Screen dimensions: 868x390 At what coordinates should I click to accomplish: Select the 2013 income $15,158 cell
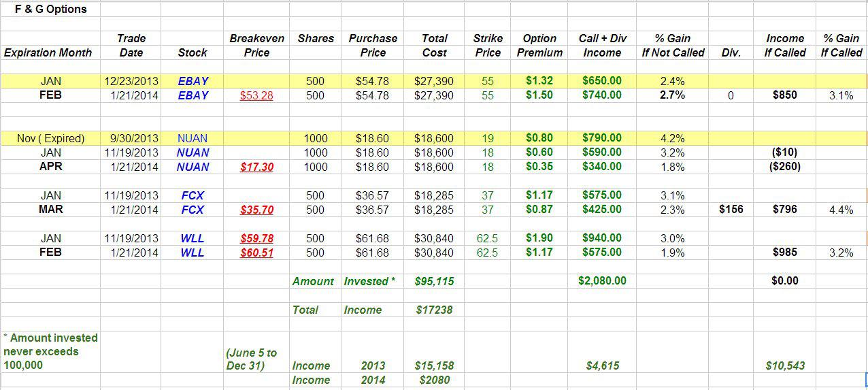tap(435, 365)
